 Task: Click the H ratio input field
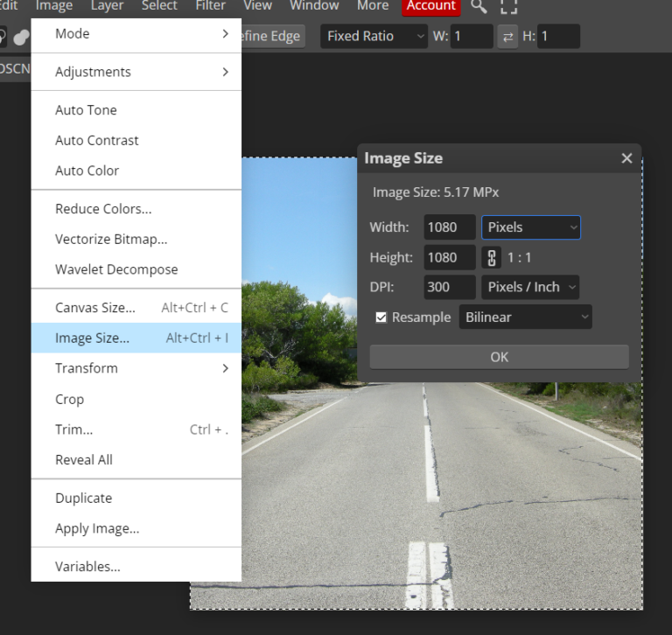click(x=558, y=37)
